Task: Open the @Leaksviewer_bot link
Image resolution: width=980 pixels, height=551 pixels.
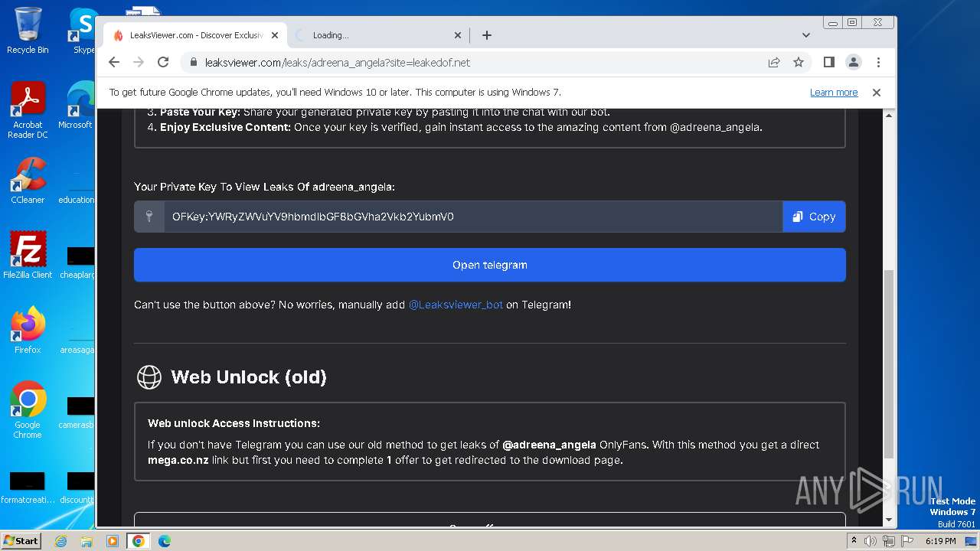Action: point(456,305)
